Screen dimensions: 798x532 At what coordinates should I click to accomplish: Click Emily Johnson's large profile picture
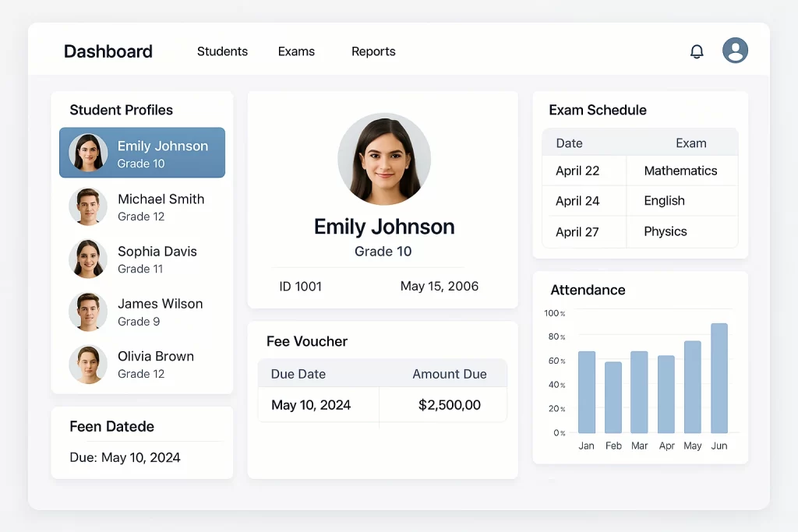tap(383, 158)
